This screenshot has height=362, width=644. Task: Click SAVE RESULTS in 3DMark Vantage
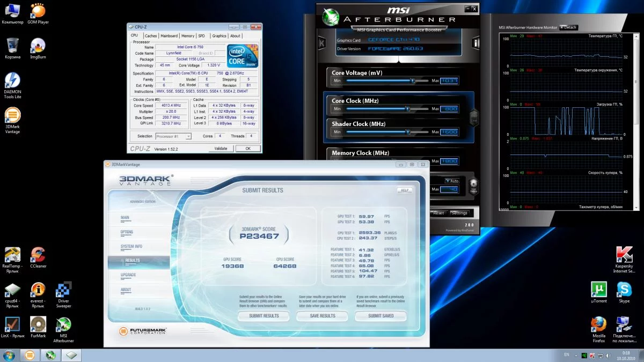tap(323, 316)
